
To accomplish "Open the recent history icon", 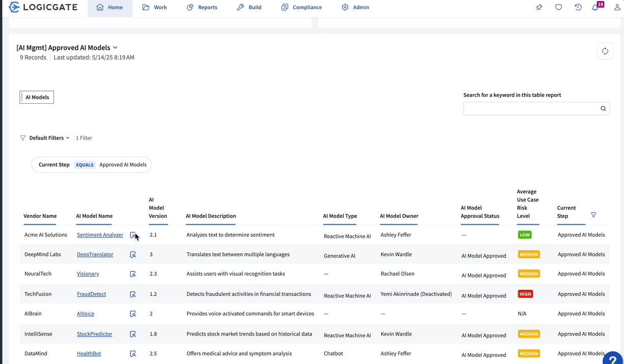I will [x=578, y=7].
